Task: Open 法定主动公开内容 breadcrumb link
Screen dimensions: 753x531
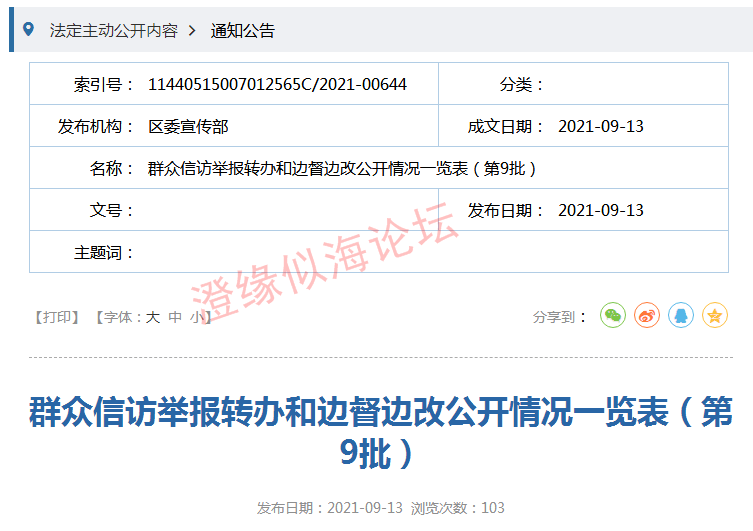Action: click(113, 31)
